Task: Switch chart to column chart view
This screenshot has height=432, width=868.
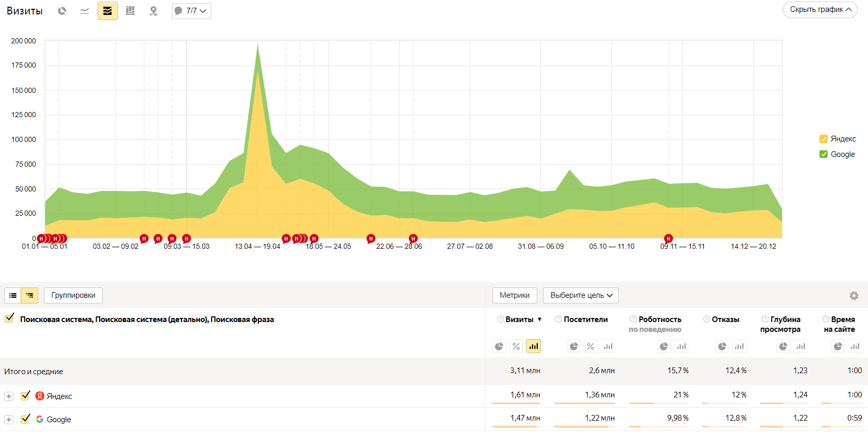Action: click(130, 11)
